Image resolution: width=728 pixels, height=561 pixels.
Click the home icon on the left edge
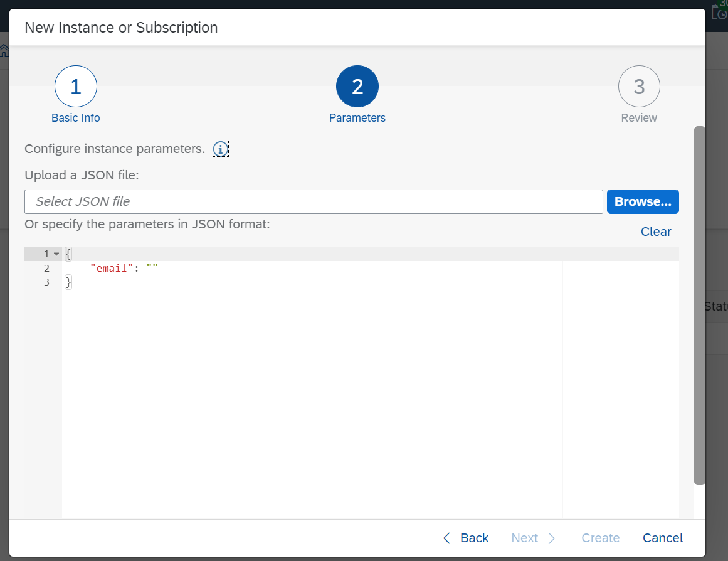pos(4,50)
